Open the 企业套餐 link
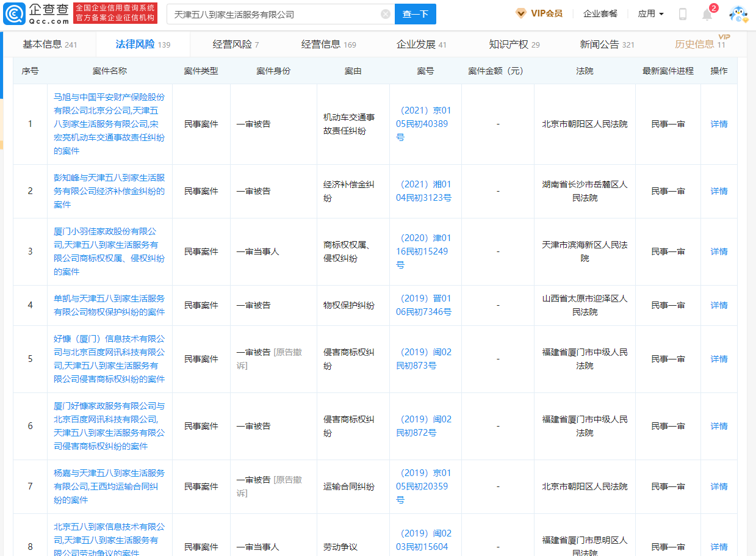The image size is (756, 556). point(600,13)
